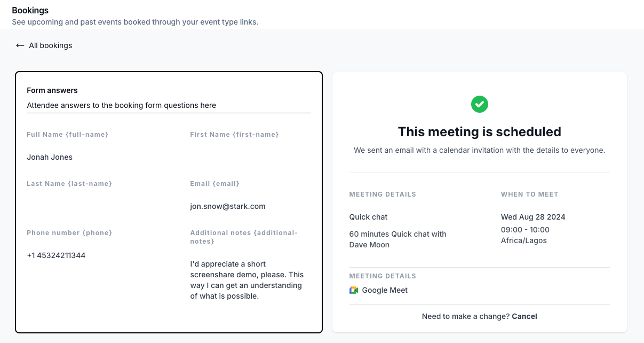Select the Jonah Jones full name answer

coord(50,157)
